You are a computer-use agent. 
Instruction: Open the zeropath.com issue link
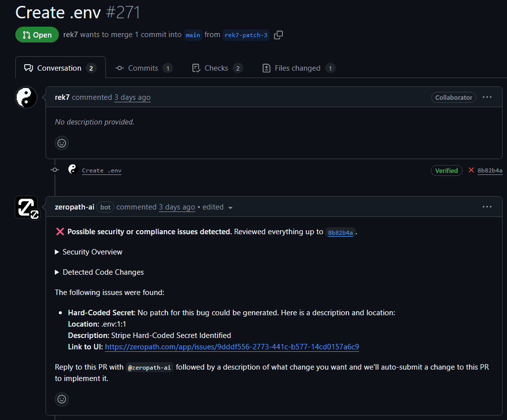(x=231, y=347)
